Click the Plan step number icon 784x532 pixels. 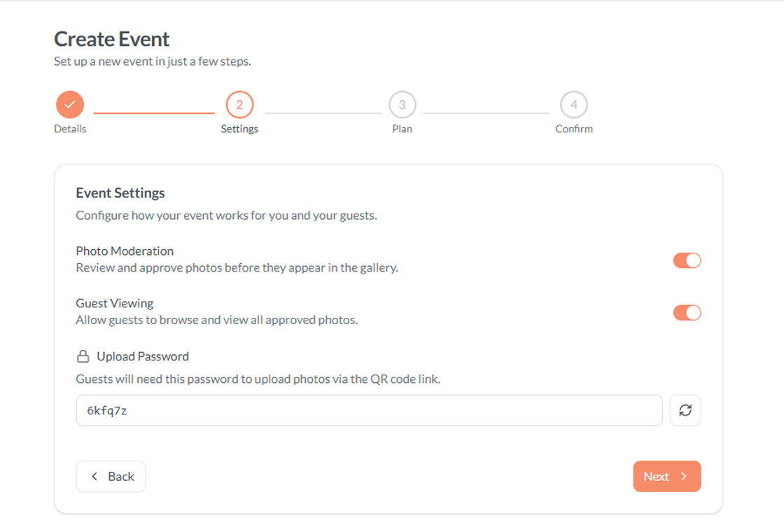tap(402, 104)
